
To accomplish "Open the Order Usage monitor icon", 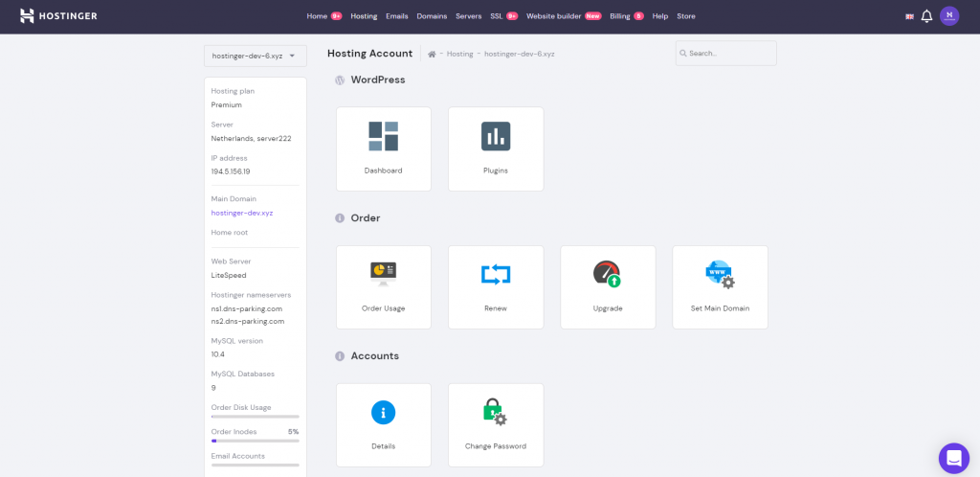I will pos(383,274).
